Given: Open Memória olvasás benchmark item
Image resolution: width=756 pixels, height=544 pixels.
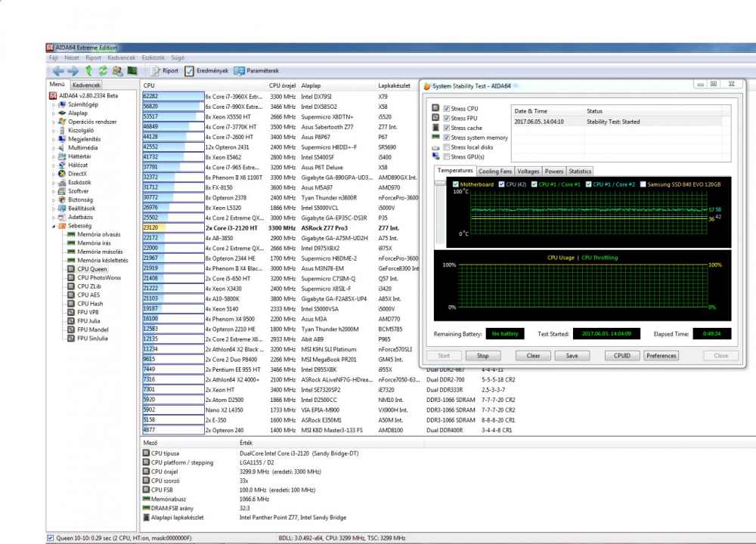Looking at the screenshot, I should coord(94,235).
